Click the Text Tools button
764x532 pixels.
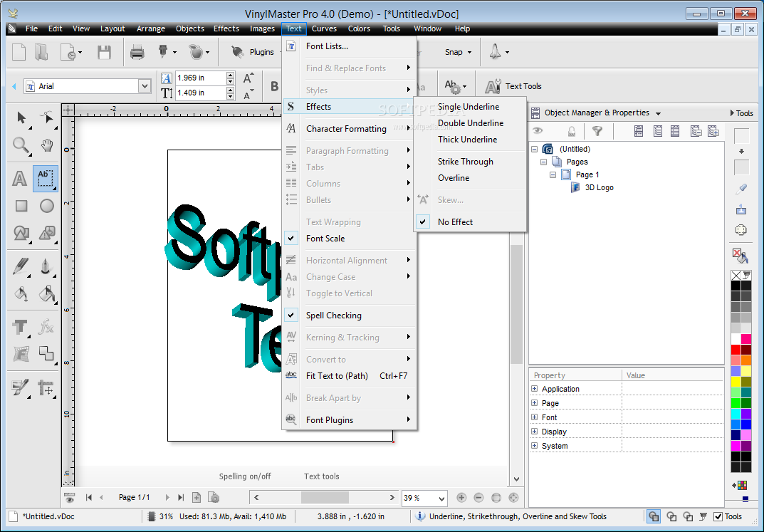tap(513, 86)
